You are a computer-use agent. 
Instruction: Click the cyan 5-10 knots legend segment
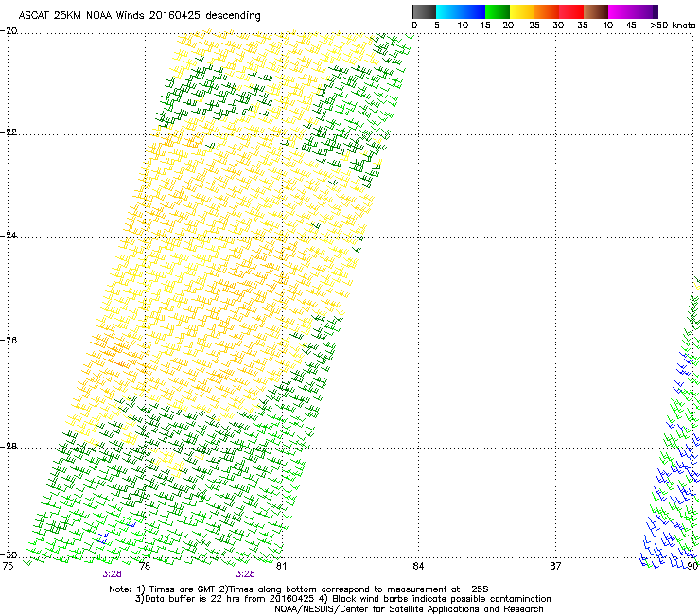tap(448, 11)
